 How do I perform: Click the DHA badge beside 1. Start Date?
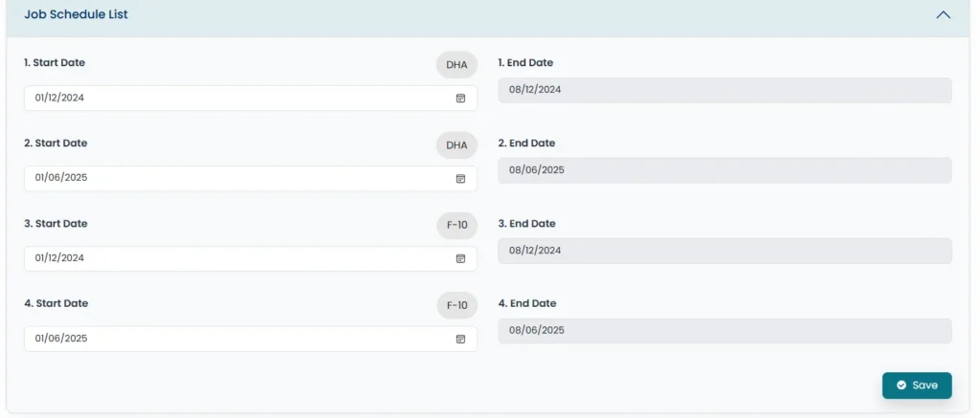(x=457, y=65)
